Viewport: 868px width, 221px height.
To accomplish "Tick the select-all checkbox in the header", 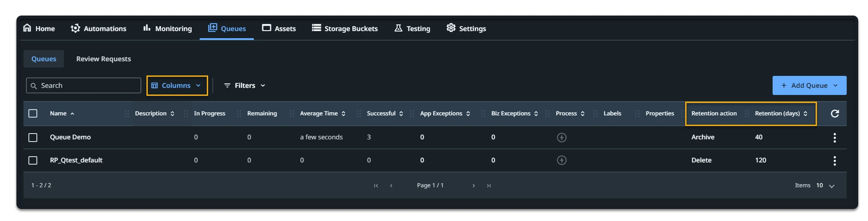I will [x=33, y=114].
